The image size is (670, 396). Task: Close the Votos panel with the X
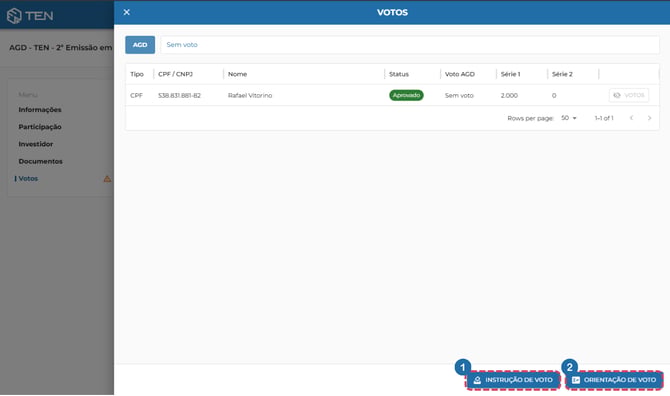pos(126,12)
